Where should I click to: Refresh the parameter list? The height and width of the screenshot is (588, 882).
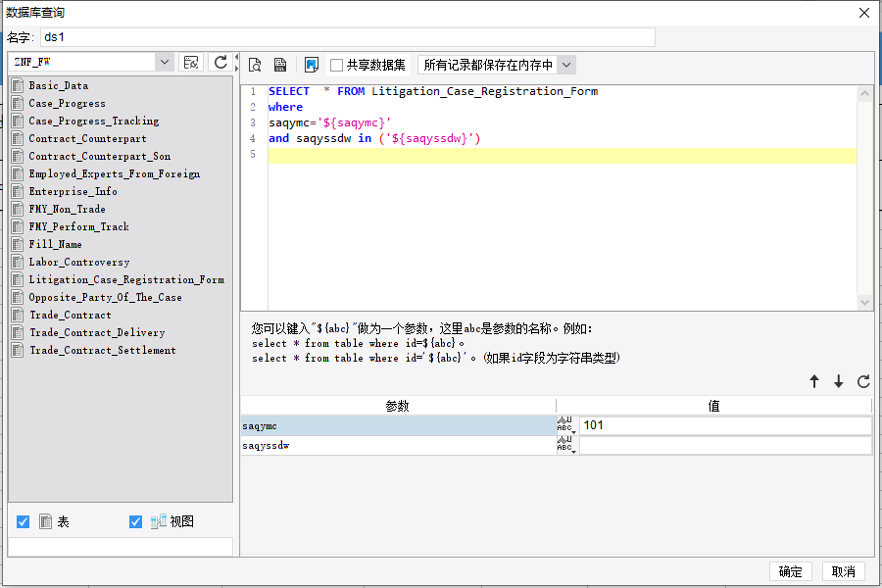pyautogui.click(x=863, y=381)
